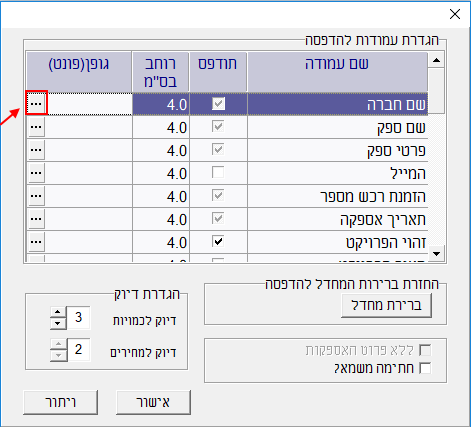The image size is (471, 427).
Task: Open font picker for הזמנת רכש מספר row
Action: click(36, 196)
